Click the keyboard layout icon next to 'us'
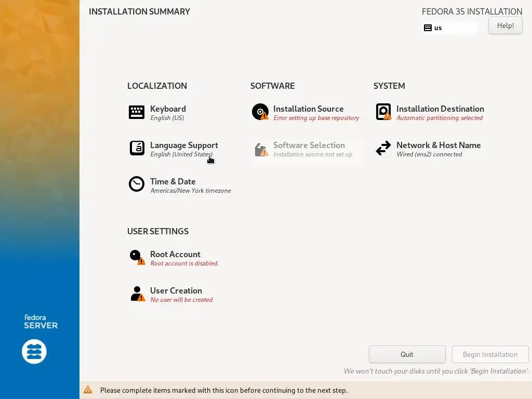Image resolution: width=532 pixels, height=399 pixels. pyautogui.click(x=428, y=28)
